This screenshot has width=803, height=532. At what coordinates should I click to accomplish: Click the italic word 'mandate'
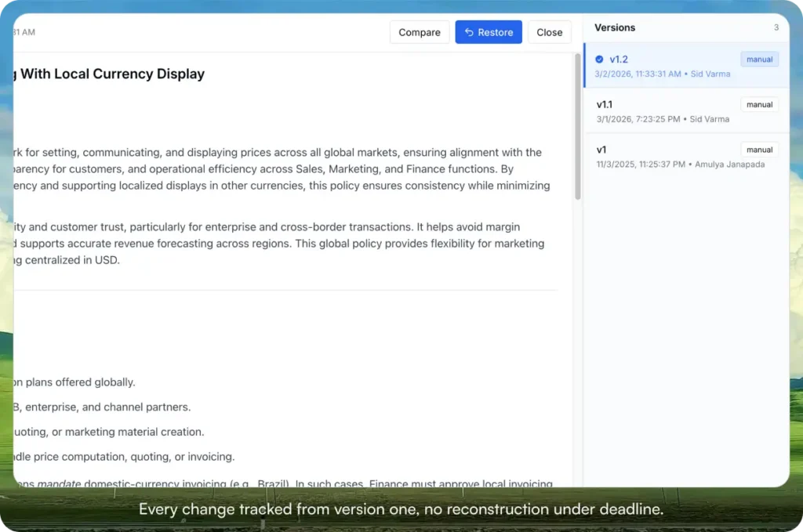pos(59,483)
